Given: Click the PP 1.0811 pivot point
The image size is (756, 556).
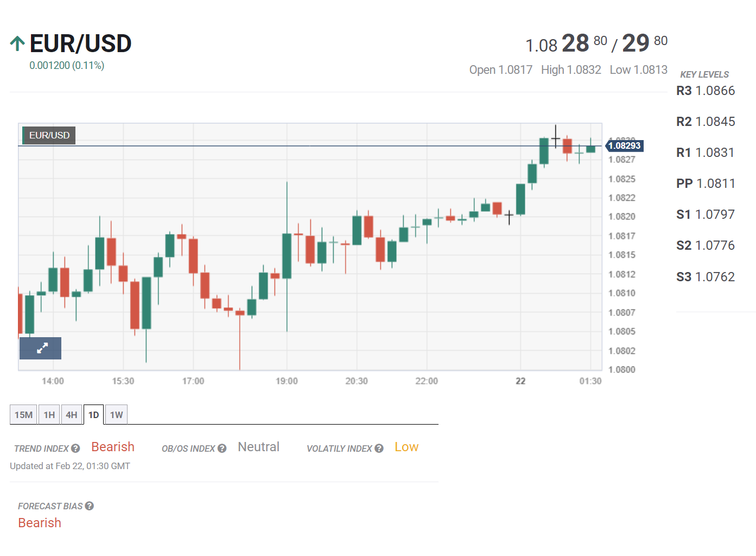Looking at the screenshot, I should [x=706, y=184].
